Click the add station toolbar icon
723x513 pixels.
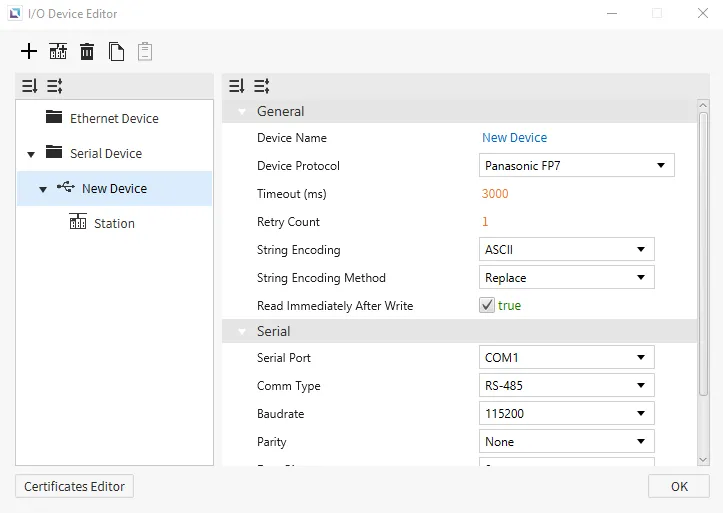(58, 51)
